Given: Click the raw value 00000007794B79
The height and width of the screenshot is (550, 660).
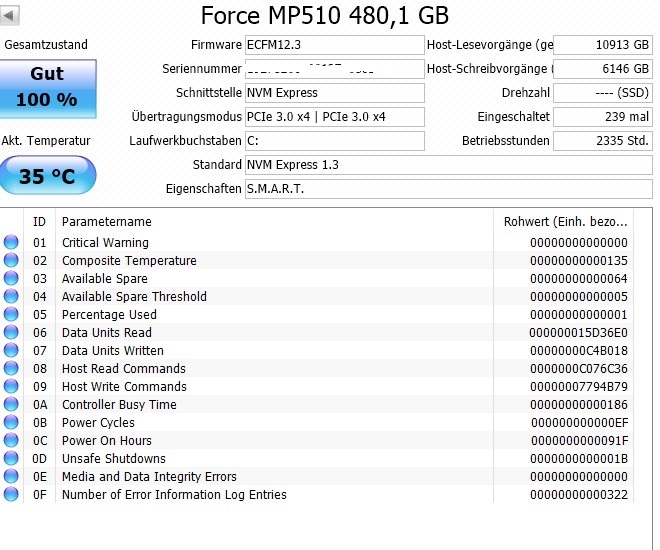Looking at the screenshot, I should click(x=579, y=386).
